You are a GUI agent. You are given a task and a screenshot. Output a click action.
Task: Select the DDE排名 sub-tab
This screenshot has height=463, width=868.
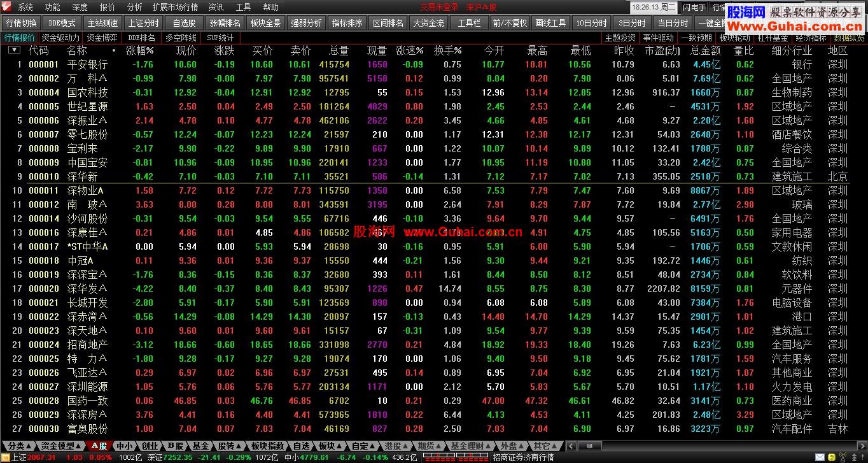tap(142, 38)
